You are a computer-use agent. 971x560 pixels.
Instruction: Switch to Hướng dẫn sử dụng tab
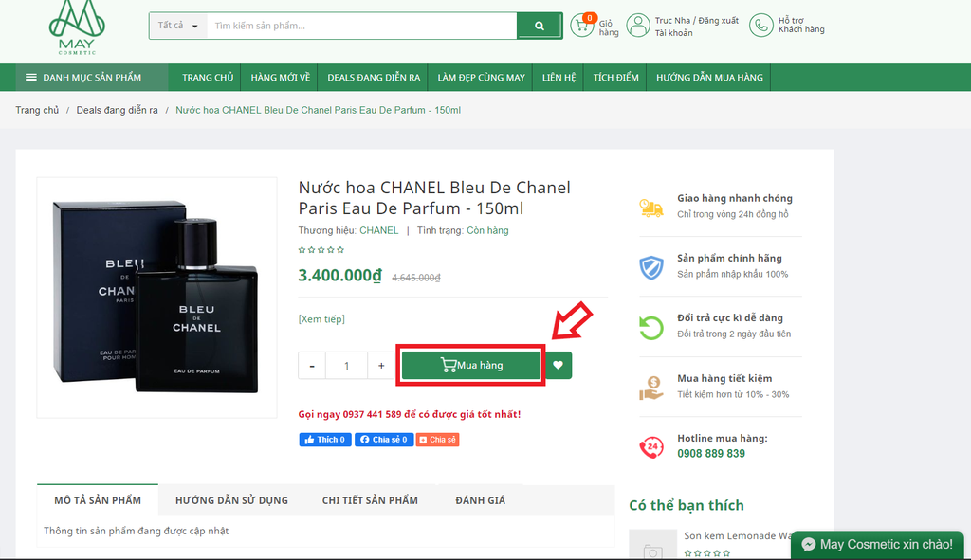(231, 500)
